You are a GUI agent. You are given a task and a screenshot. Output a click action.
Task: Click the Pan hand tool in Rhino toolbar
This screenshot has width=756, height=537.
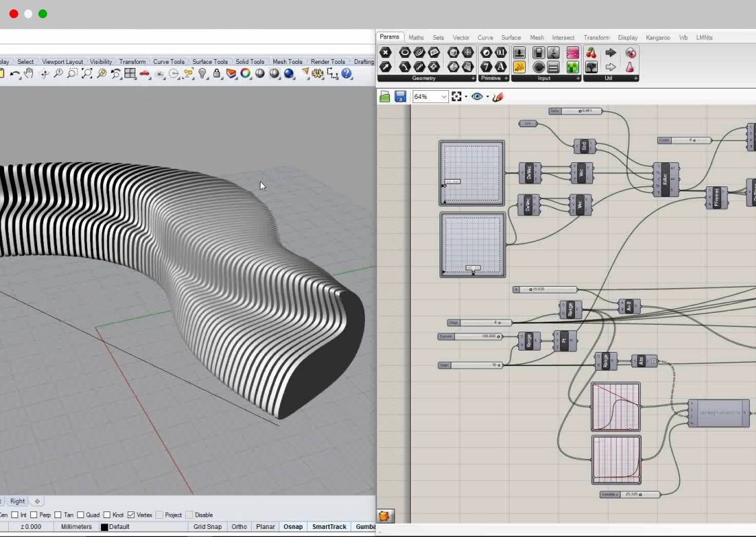pyautogui.click(x=29, y=73)
